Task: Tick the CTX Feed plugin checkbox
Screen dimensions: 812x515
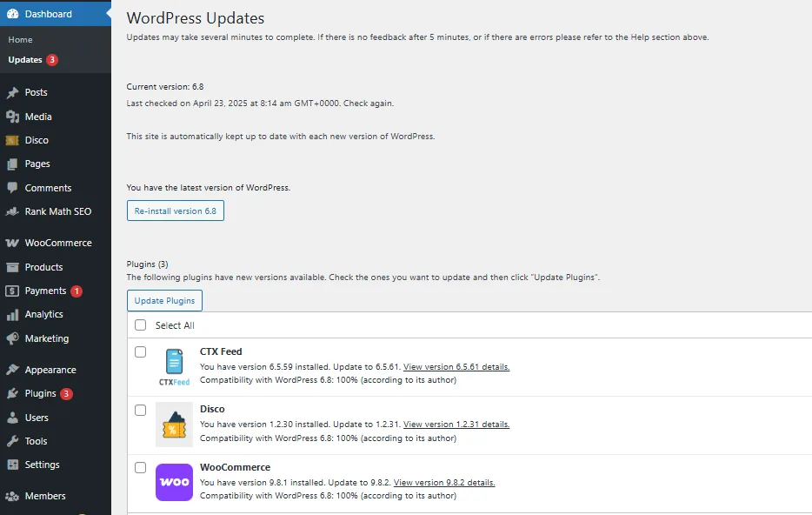Action: coord(140,351)
